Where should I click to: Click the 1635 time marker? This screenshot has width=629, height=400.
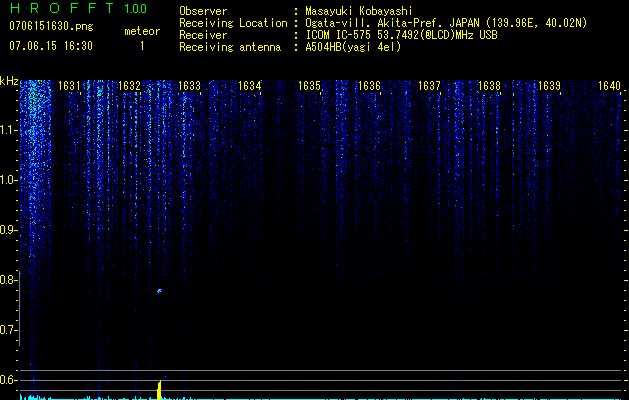point(309,86)
